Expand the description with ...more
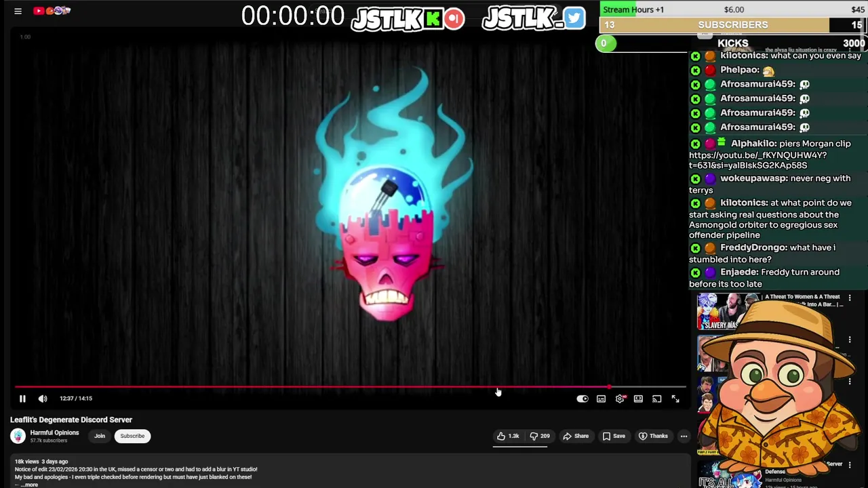This screenshot has height=488, width=868. (29, 485)
